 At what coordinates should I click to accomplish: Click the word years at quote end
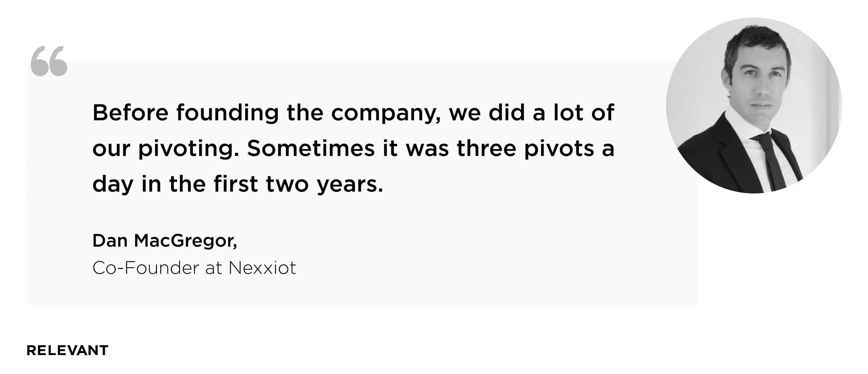pyautogui.click(x=349, y=185)
